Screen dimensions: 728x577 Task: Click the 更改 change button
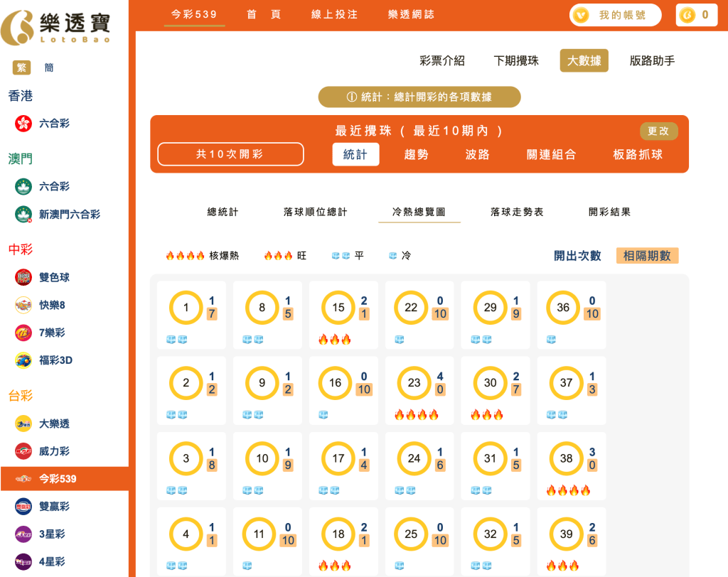660,131
